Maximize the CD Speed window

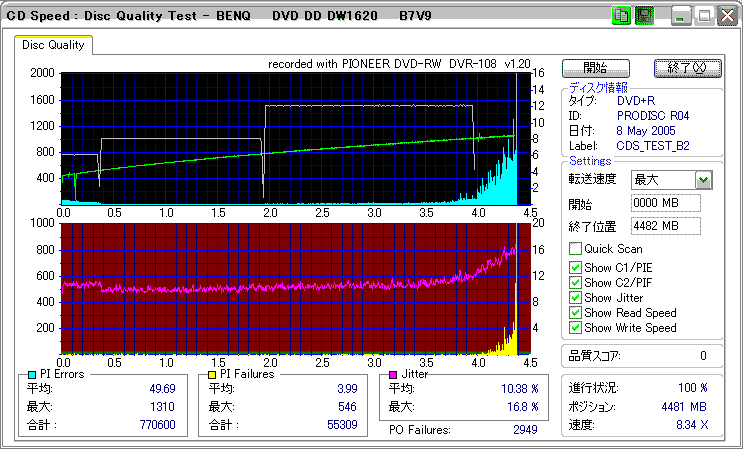[x=703, y=16]
